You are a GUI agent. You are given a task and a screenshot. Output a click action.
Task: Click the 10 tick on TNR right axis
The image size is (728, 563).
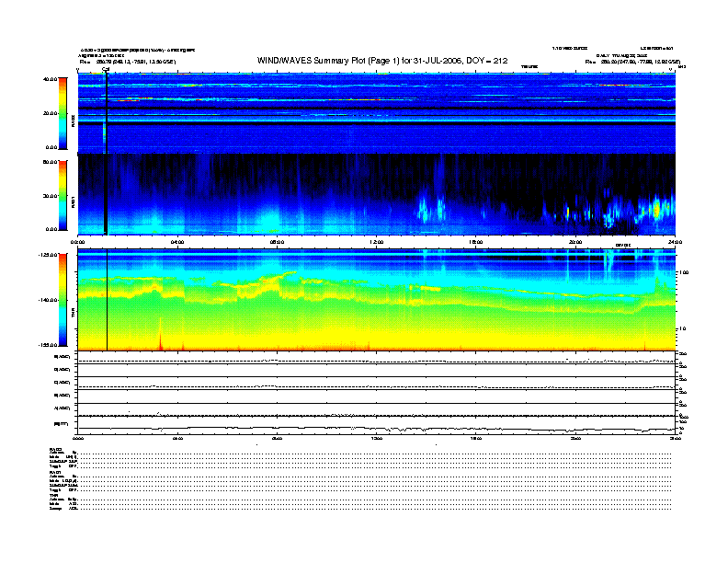click(x=682, y=328)
